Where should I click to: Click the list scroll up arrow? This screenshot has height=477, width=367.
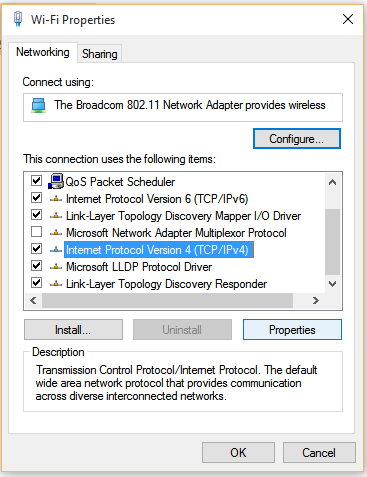332,182
